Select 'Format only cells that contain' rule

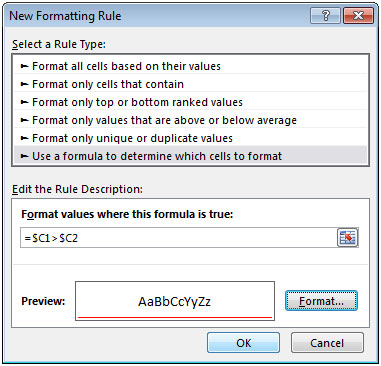coord(190,84)
